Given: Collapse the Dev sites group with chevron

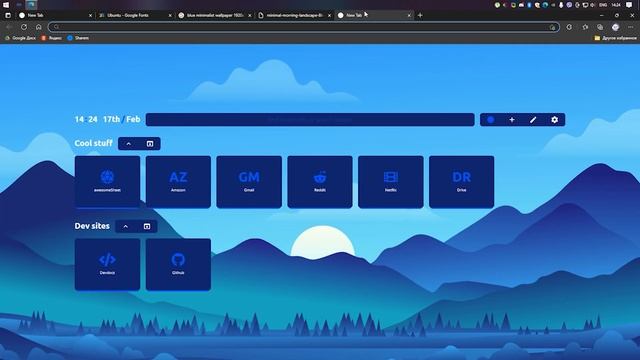Looking at the screenshot, I should (x=126, y=227).
